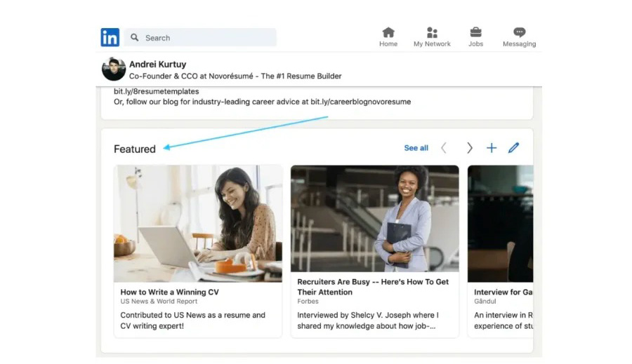Click the US News & World Report source
Viewport: 632px width, 364px height.
[159, 301]
